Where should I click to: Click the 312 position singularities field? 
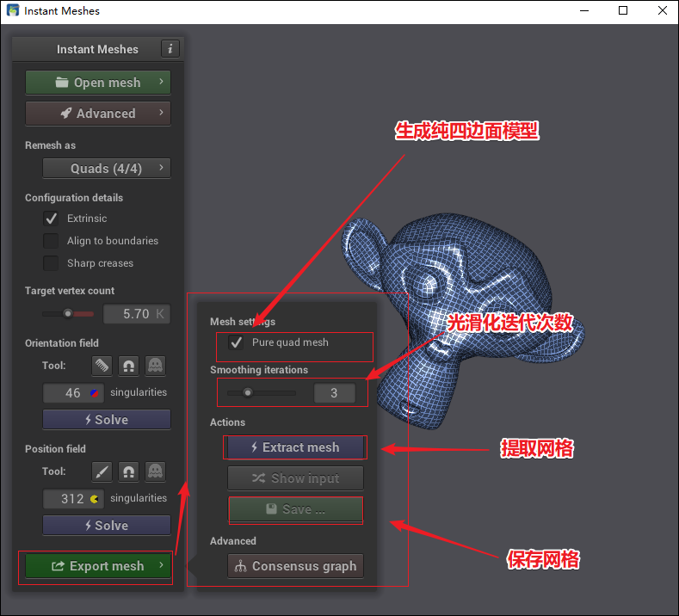click(x=73, y=499)
